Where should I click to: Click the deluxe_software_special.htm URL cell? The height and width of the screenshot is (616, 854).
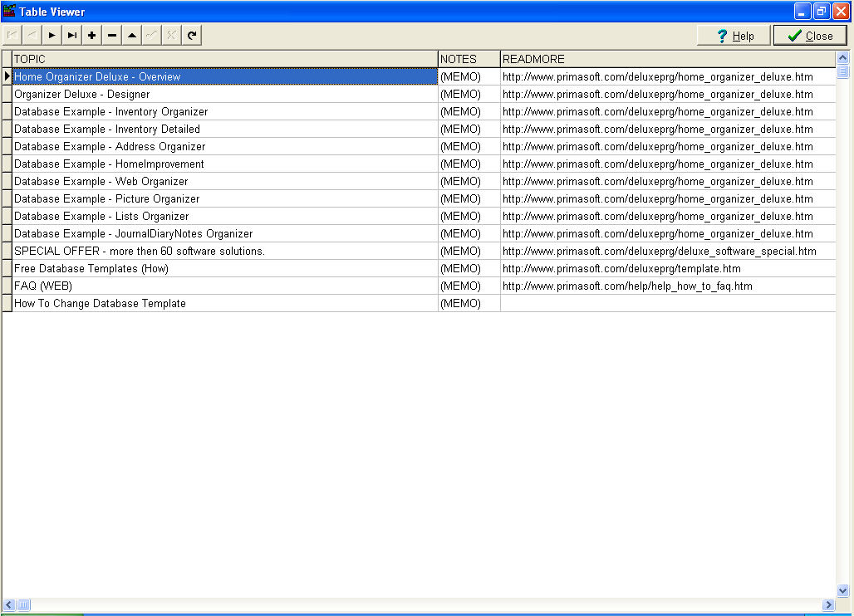click(x=668, y=251)
